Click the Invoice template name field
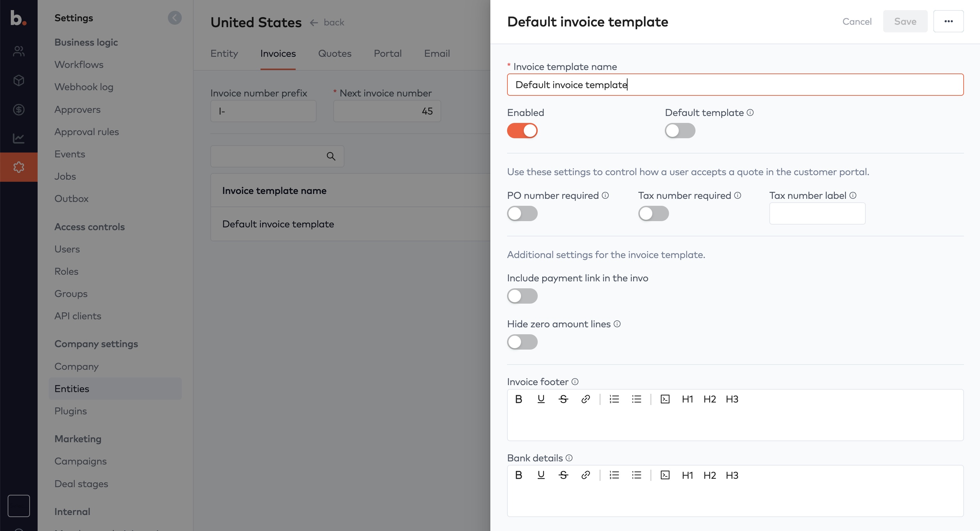 [x=735, y=85]
